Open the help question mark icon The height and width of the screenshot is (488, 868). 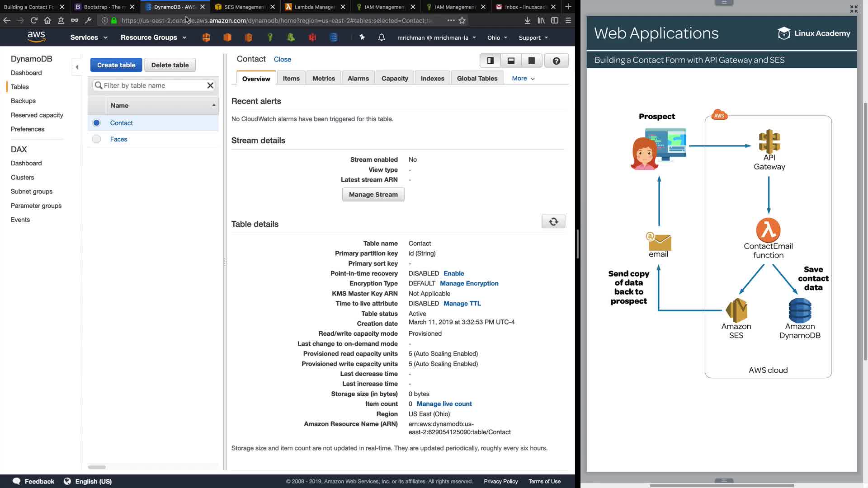[556, 61]
